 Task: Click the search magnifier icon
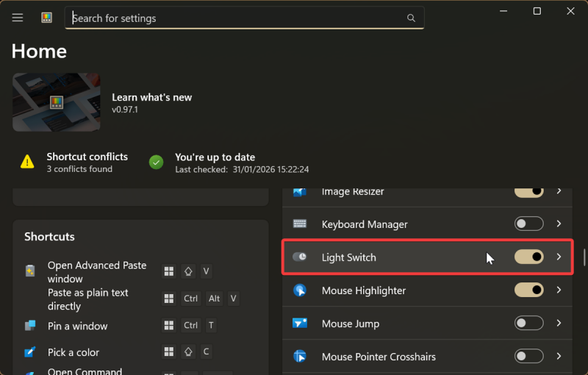(x=411, y=18)
